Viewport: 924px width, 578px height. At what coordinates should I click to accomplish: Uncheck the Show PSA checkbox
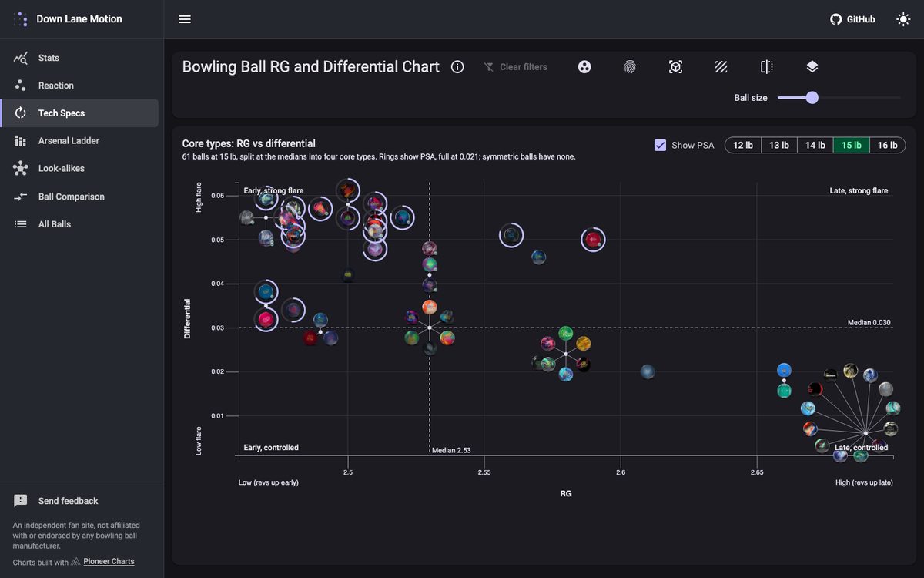coord(660,145)
